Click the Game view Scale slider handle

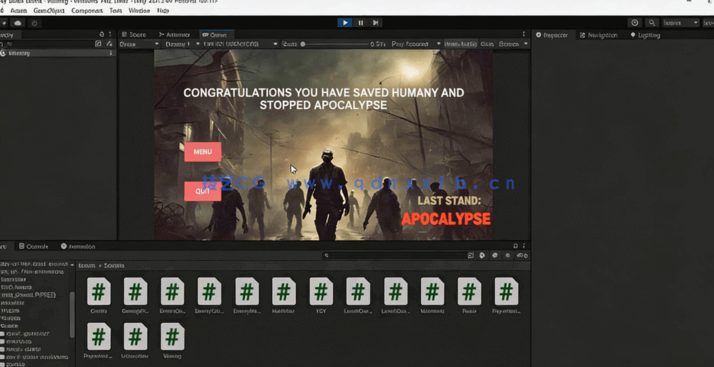pyautogui.click(x=302, y=44)
